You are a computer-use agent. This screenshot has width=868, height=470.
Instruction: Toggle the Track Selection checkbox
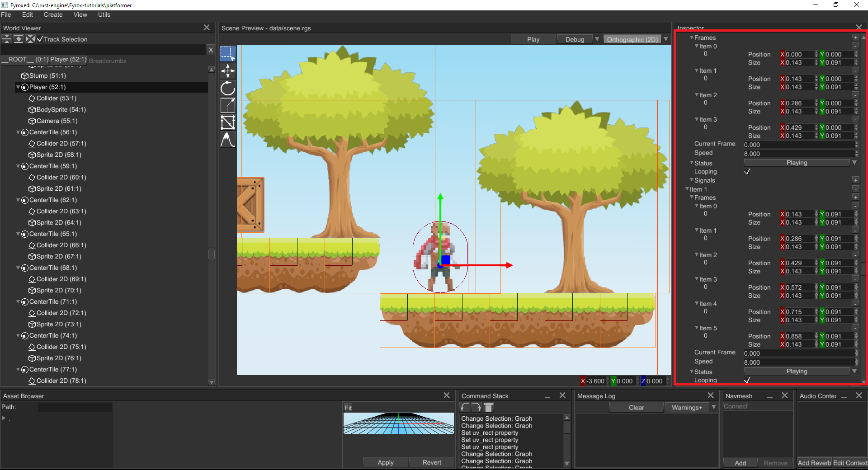pos(40,39)
